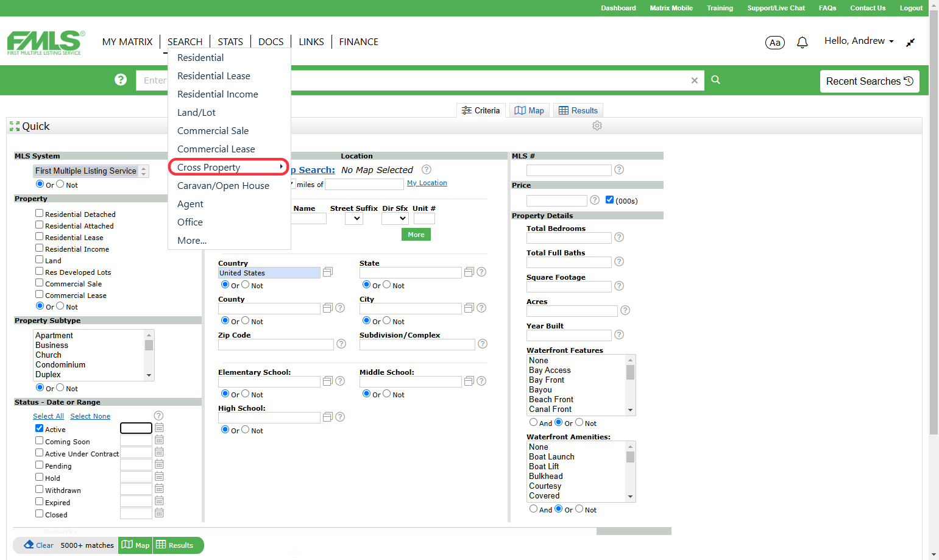Switch to the Map tab
This screenshot has height=560, width=939.
(x=530, y=110)
